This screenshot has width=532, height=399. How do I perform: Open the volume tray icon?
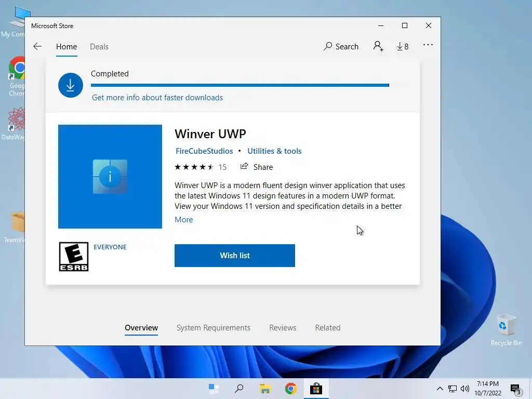465,389
